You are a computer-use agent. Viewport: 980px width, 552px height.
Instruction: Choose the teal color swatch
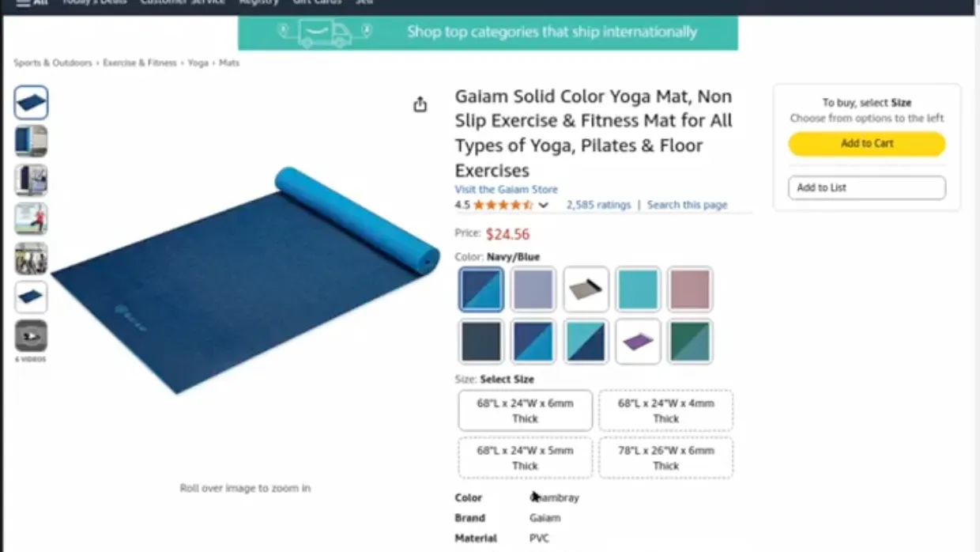pyautogui.click(x=638, y=289)
